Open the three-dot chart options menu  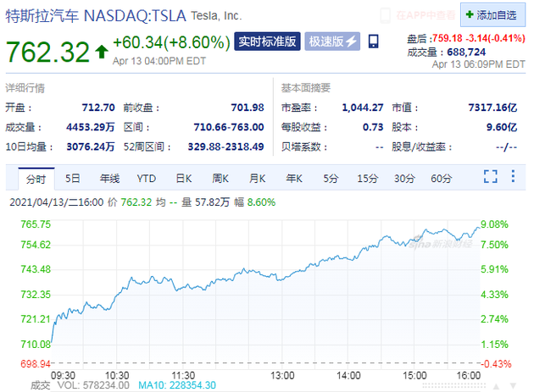click(x=513, y=176)
